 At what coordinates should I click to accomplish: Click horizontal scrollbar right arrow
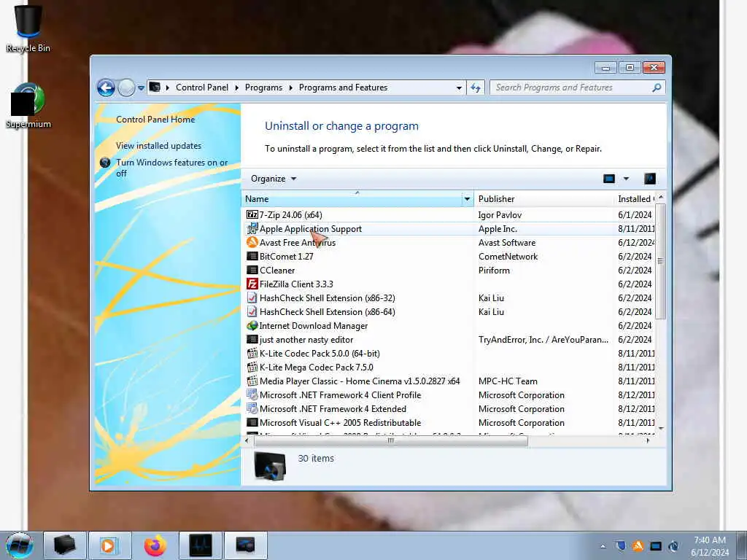pyautogui.click(x=648, y=441)
